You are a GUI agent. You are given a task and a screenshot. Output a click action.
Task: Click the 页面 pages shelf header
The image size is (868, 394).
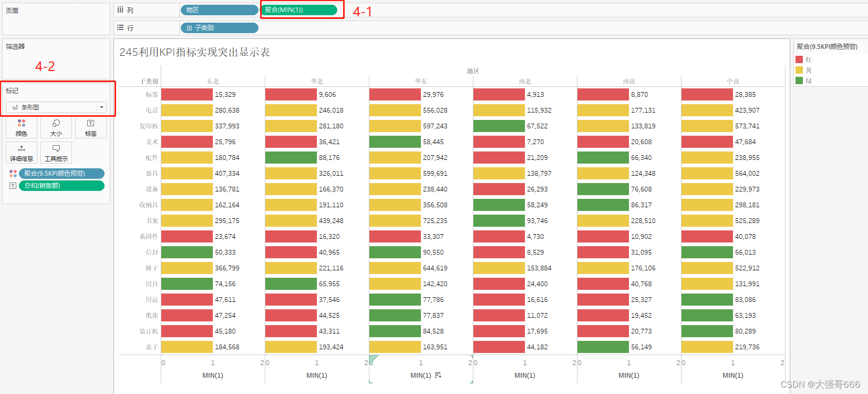point(12,11)
